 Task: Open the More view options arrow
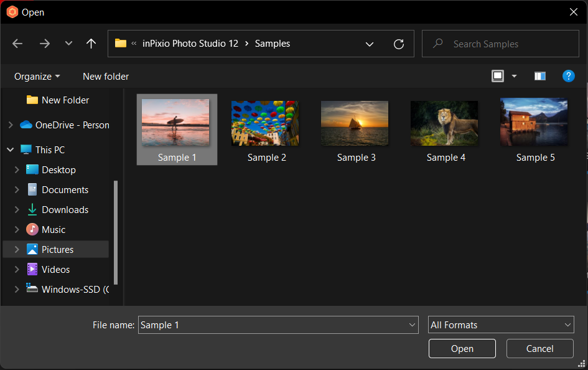514,76
